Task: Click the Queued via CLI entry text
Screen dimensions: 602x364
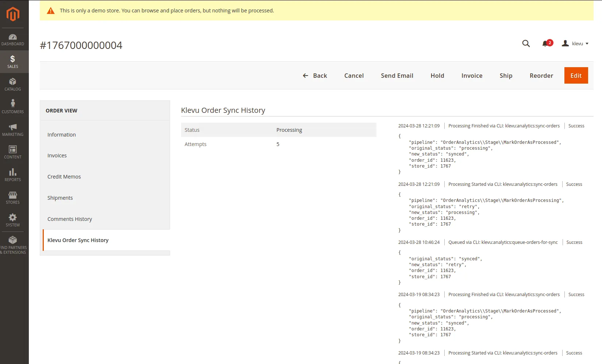Action: tap(503, 242)
